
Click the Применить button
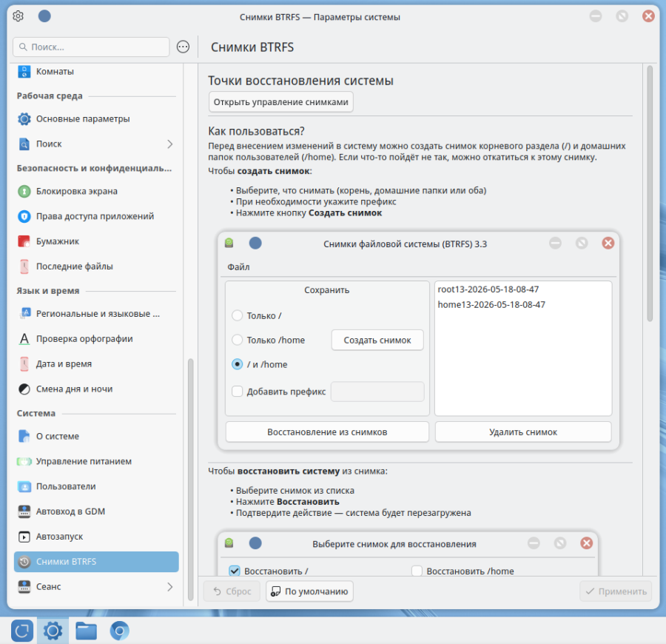pos(616,591)
